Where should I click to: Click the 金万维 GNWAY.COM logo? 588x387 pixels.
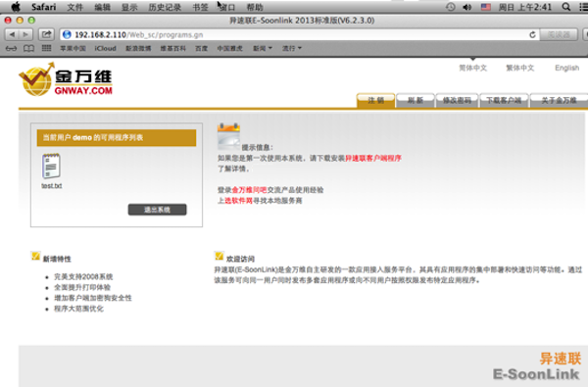66,79
